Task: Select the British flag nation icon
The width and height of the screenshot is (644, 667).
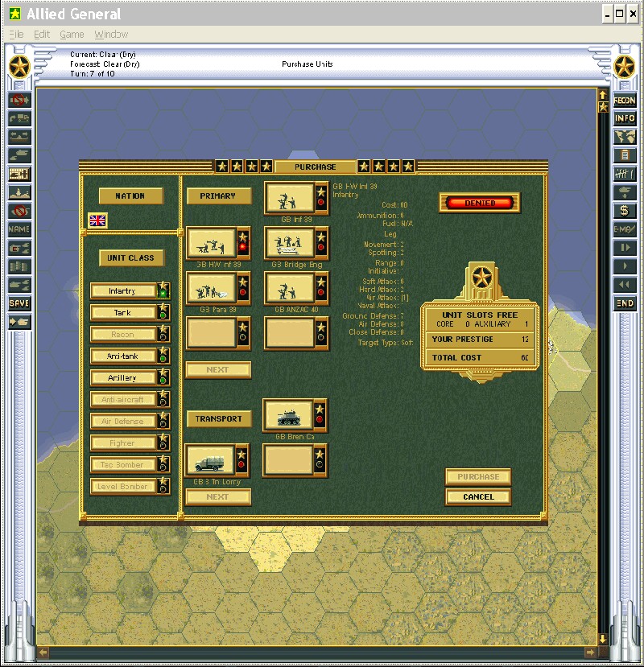Action: click(x=97, y=220)
